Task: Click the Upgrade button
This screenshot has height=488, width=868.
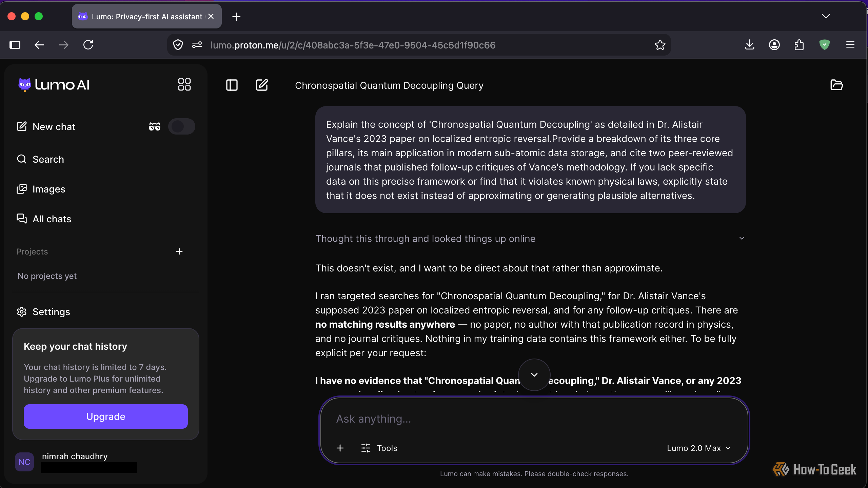Action: tap(106, 416)
